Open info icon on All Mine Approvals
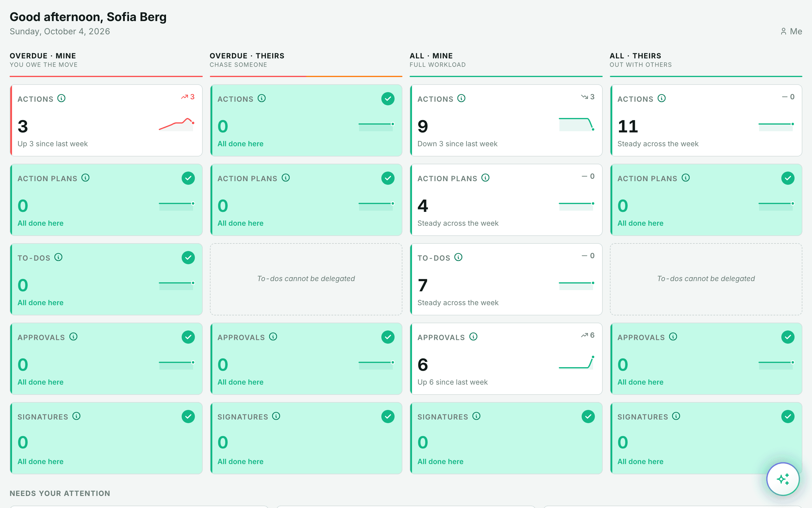This screenshot has width=812, height=508. pos(473,337)
